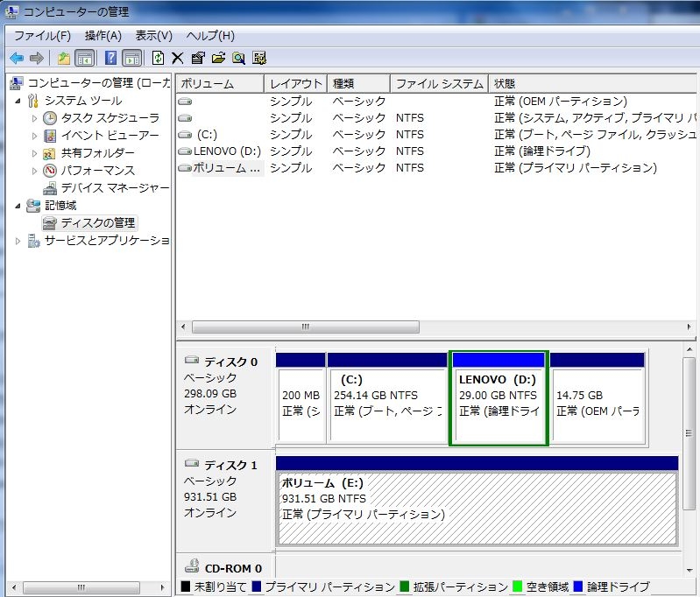Click the volume list horizontal scrollbar thumb

(x=306, y=327)
